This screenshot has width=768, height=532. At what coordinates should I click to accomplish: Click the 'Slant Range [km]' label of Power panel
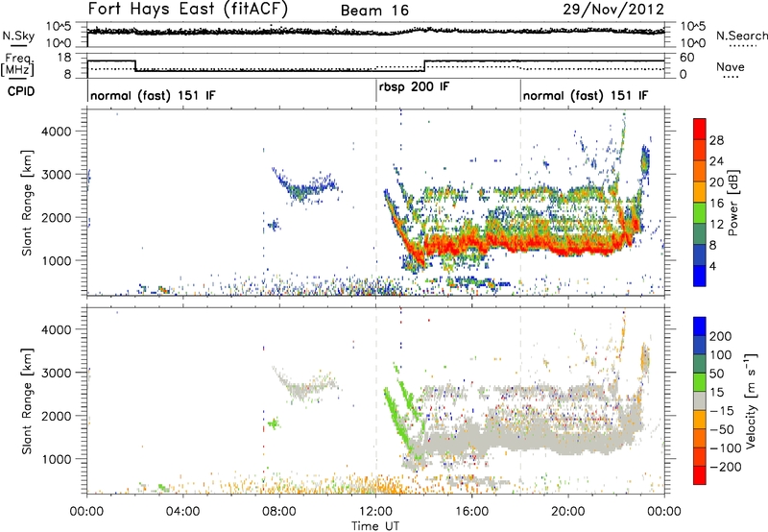click(x=27, y=203)
